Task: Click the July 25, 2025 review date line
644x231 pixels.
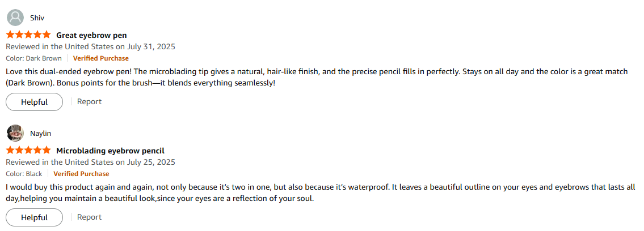Action: (91, 162)
